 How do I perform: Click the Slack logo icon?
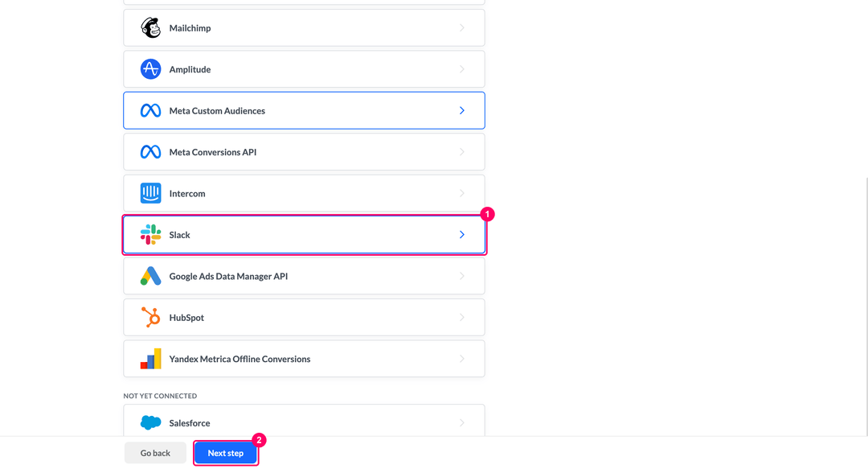pos(150,235)
